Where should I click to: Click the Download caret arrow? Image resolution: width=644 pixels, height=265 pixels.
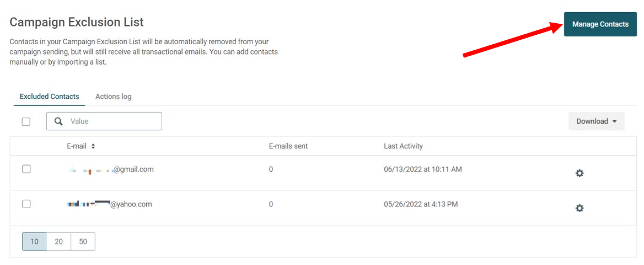(614, 122)
